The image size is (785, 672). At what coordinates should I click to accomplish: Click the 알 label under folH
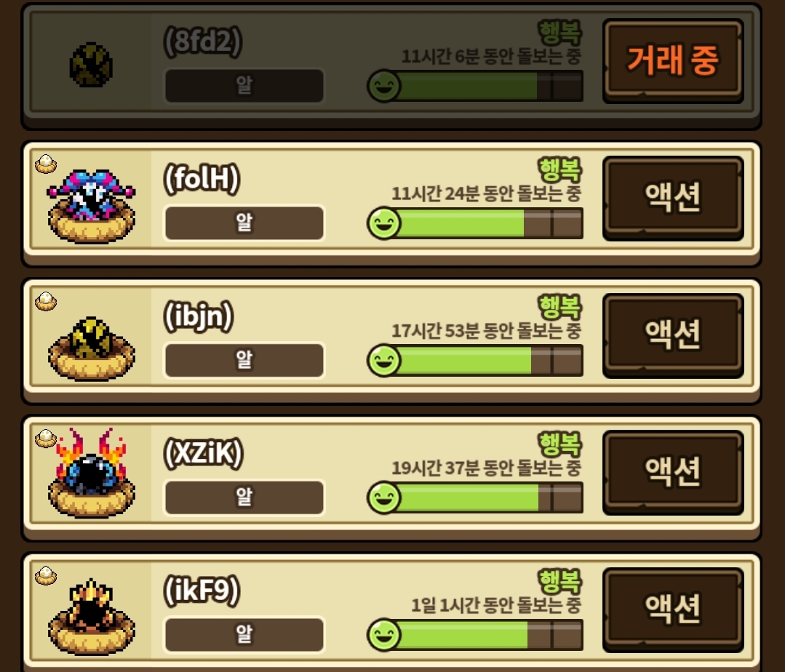point(244,223)
